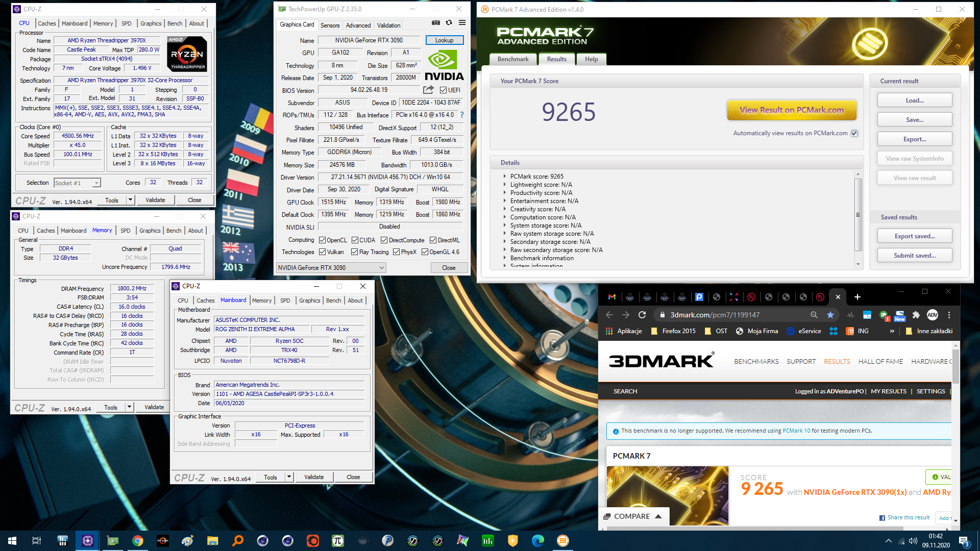Screen dimensions: 980x551
Task: Open the Validation tab in GPU-Z
Action: [388, 25]
